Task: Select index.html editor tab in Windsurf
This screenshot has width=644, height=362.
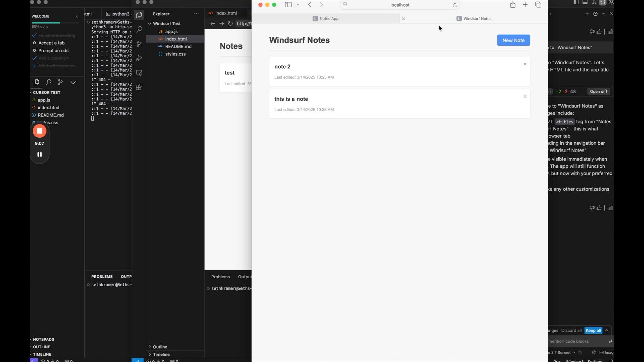Action: click(x=225, y=13)
